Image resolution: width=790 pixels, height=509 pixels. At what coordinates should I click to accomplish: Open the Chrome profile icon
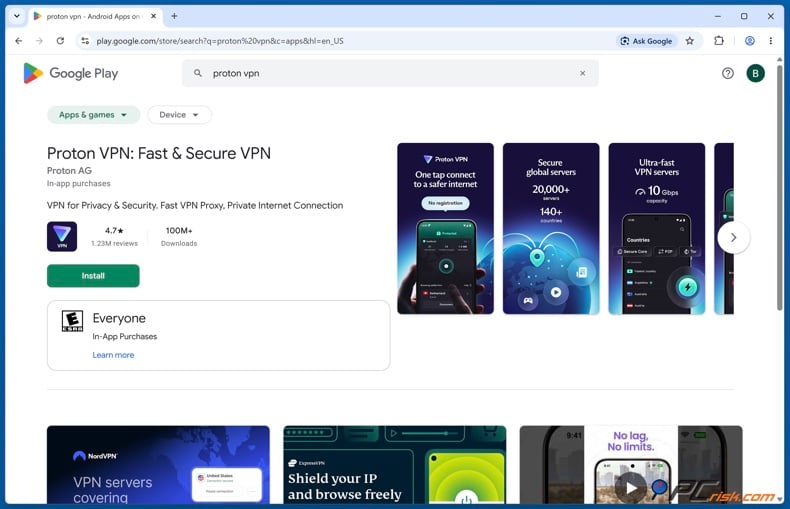pos(750,41)
